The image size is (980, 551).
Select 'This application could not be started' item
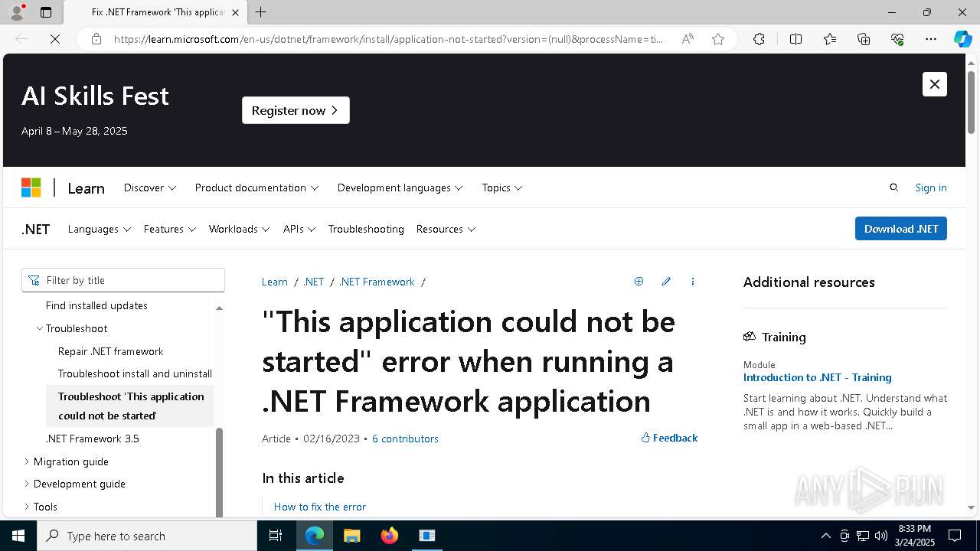tap(131, 406)
